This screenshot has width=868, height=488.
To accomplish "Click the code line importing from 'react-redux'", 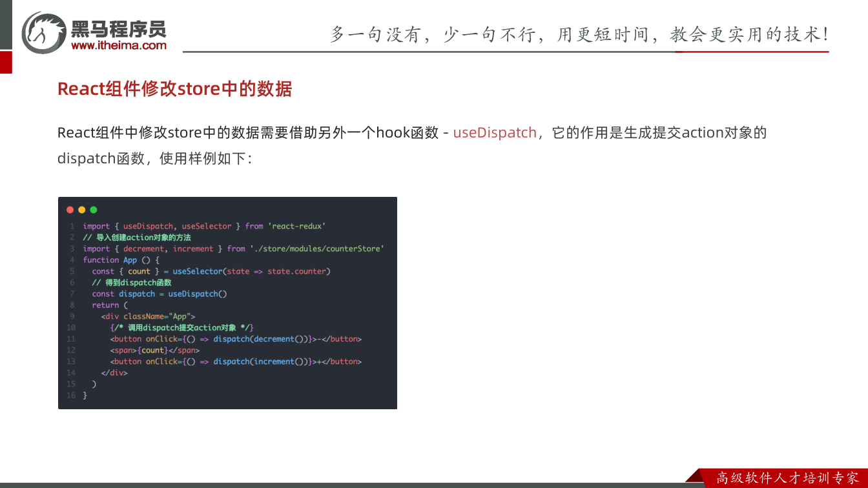I will (204, 226).
